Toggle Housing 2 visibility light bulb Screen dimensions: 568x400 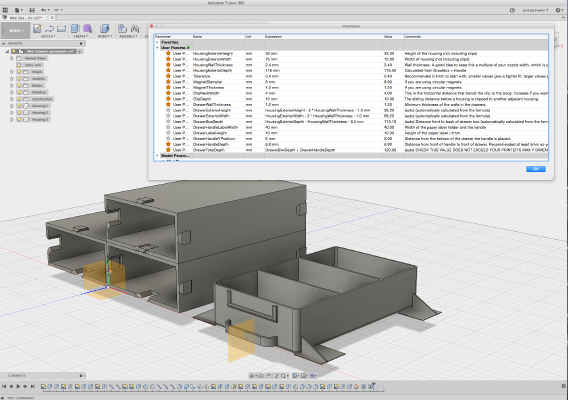point(19,113)
